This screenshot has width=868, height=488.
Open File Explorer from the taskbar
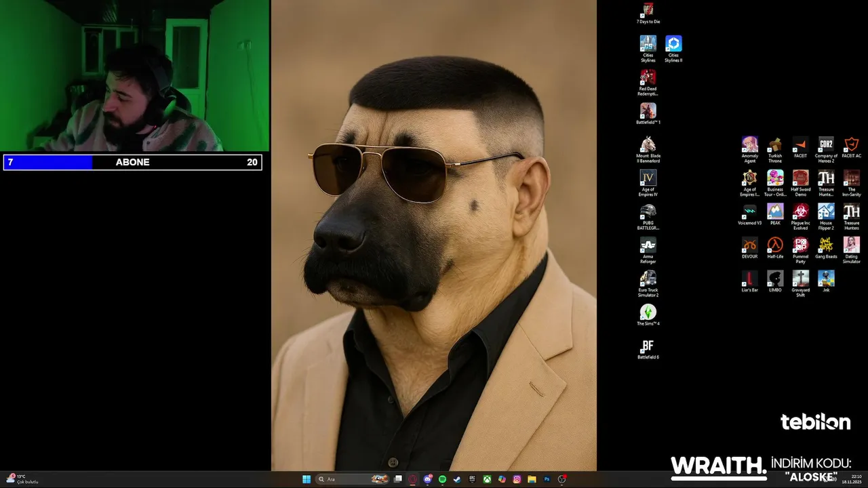click(x=532, y=479)
